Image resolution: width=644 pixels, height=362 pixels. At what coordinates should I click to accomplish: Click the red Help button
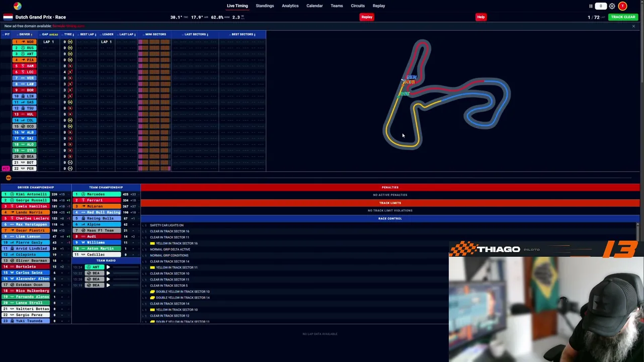(x=481, y=17)
